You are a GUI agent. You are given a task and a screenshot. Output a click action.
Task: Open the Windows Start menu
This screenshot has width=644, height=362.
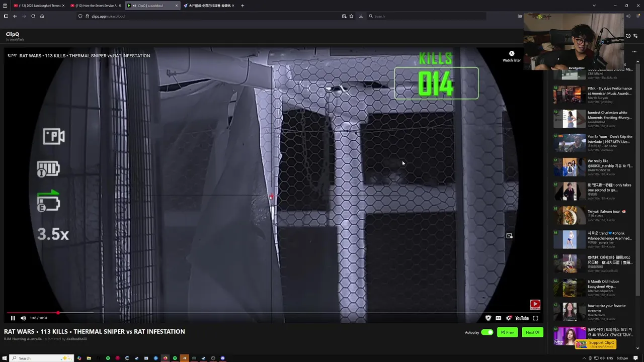[4, 358]
